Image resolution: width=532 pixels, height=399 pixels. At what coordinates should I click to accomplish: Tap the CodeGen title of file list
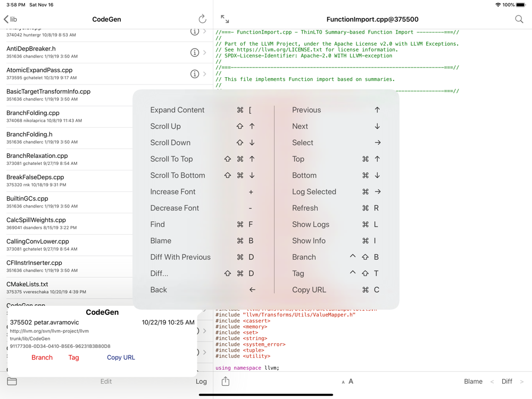coord(106,19)
